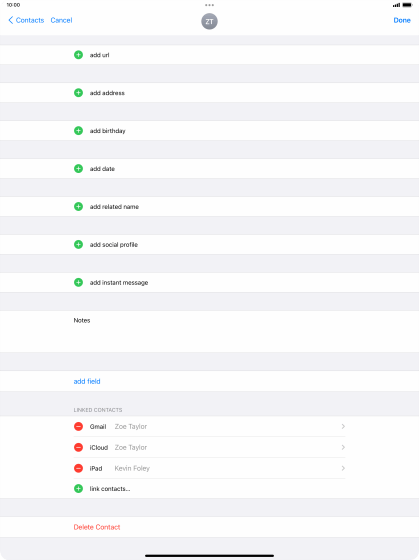The height and width of the screenshot is (560, 419).
Task: Remove the iPad Kevin Foley linked contact
Action: click(78, 468)
